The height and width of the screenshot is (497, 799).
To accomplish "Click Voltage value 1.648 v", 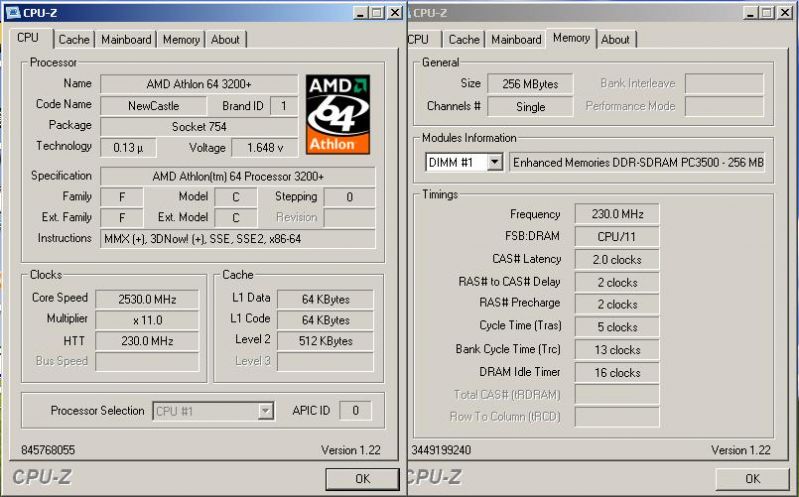I will (265, 148).
